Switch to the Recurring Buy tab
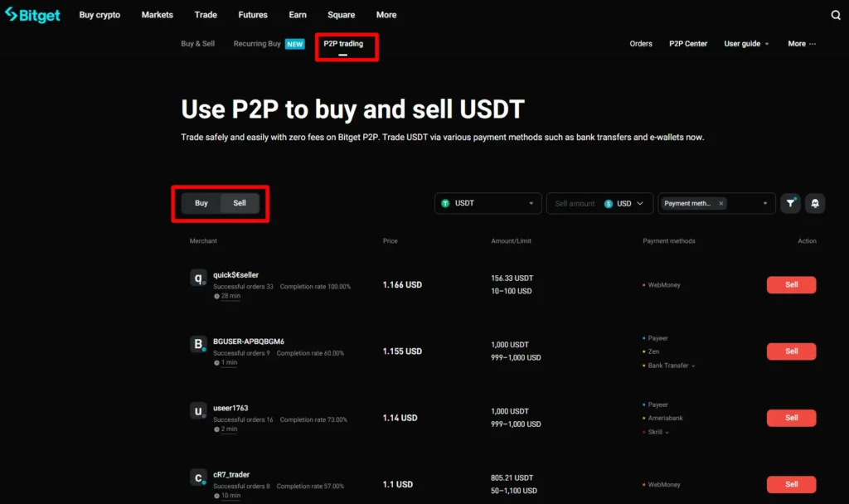Image resolution: width=849 pixels, height=504 pixels. (257, 44)
